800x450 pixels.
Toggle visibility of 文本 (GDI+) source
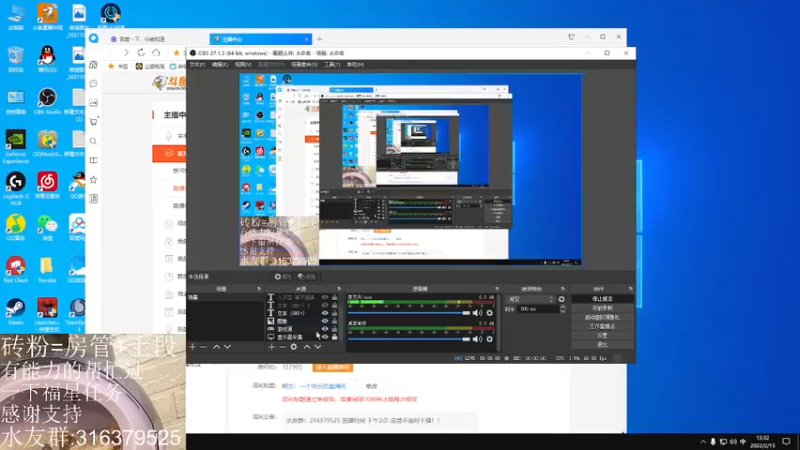[x=325, y=313]
